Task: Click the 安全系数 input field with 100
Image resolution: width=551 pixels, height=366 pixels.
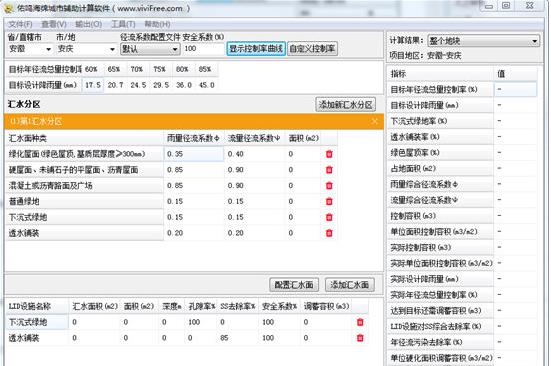Action: [x=203, y=49]
